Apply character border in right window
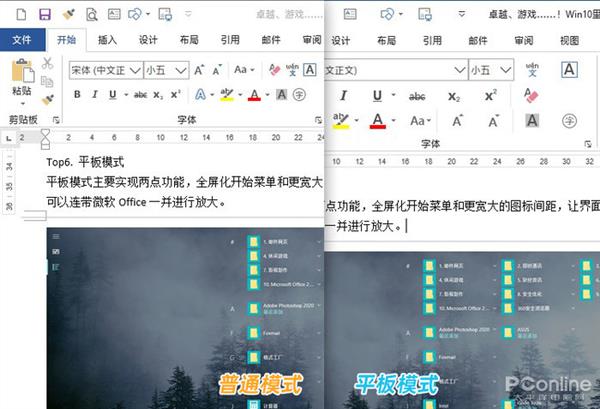The height and width of the screenshot is (409, 600). [x=569, y=70]
